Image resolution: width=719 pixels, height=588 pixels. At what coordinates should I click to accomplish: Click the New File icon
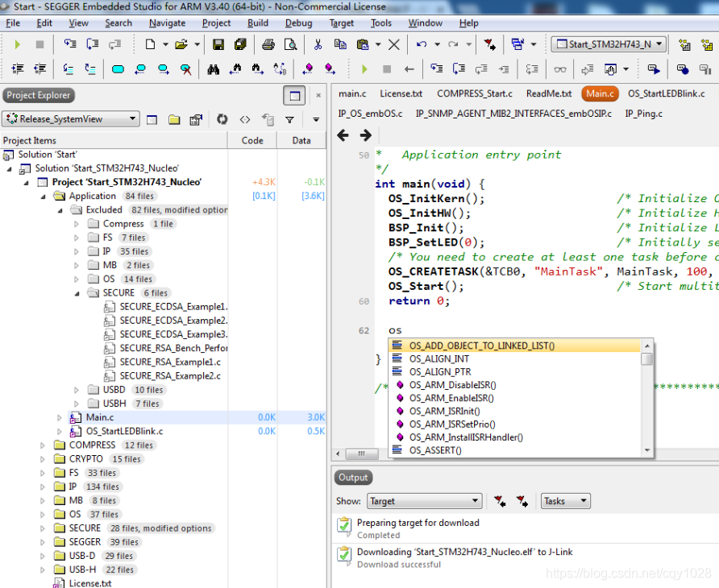(x=150, y=44)
